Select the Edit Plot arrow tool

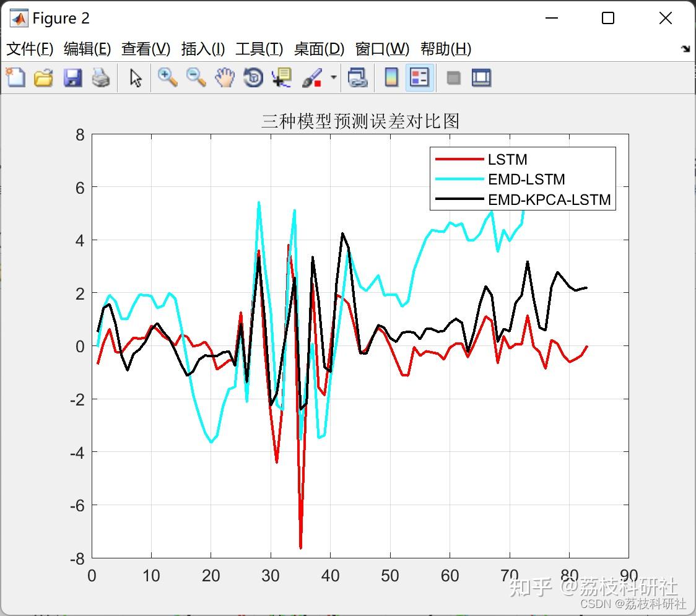(134, 77)
